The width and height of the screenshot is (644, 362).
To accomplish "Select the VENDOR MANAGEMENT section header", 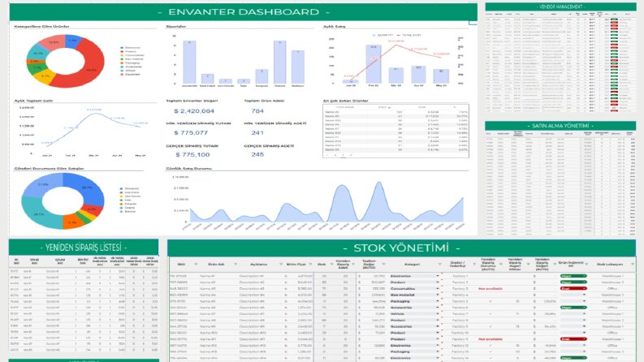I will click(x=560, y=6).
